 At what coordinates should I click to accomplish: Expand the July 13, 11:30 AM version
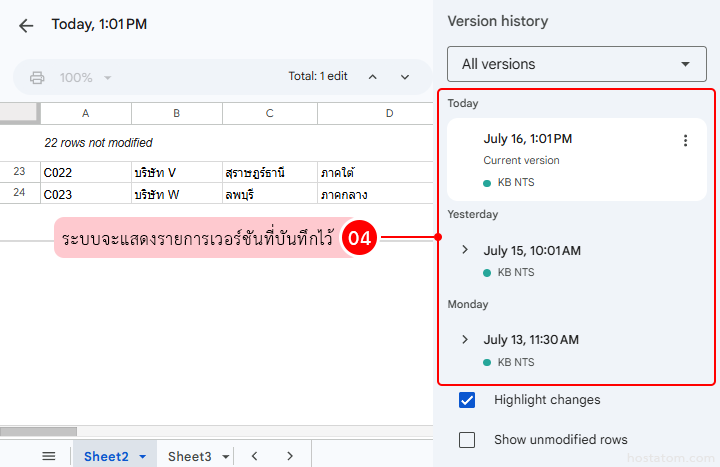pos(465,339)
